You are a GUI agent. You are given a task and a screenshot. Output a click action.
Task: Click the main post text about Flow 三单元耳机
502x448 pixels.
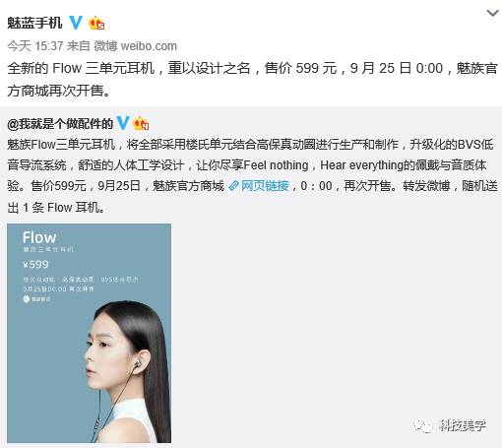[252, 80]
